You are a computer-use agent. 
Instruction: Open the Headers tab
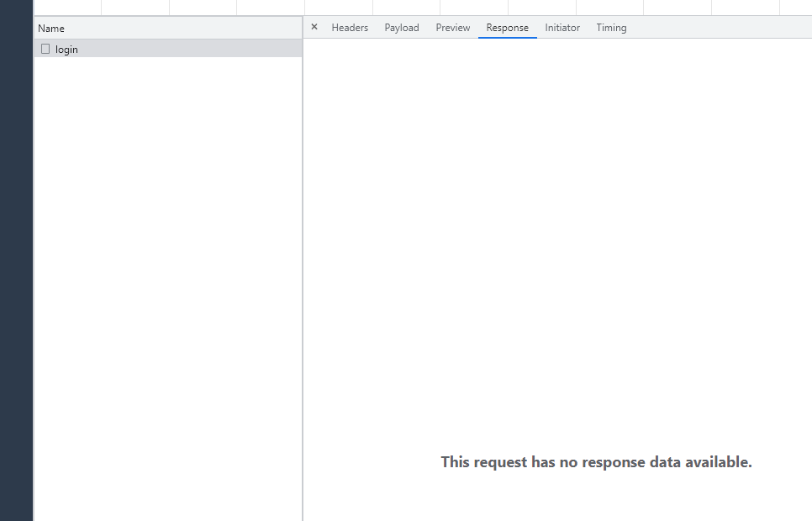pyautogui.click(x=350, y=28)
